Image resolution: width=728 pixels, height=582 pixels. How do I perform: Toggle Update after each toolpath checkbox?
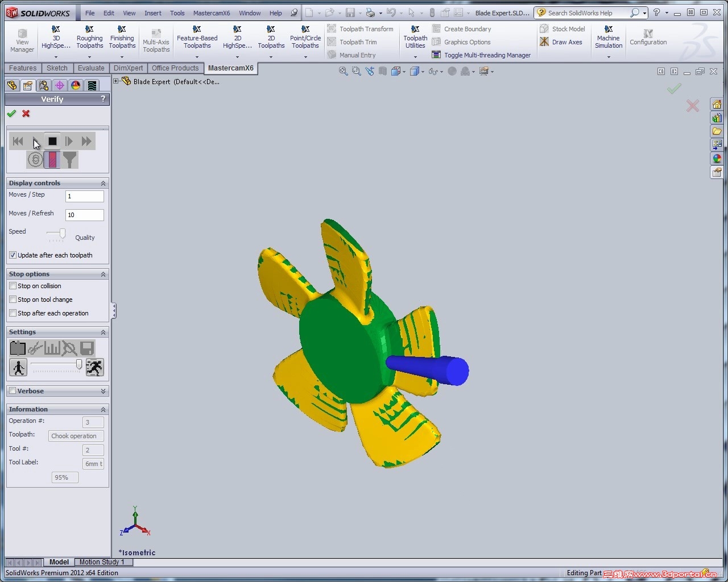pos(13,255)
